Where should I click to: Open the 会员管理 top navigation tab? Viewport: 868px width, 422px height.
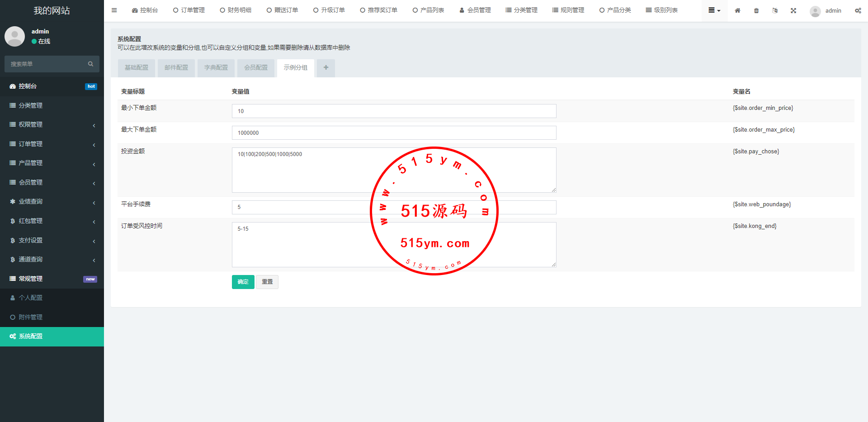(x=475, y=10)
